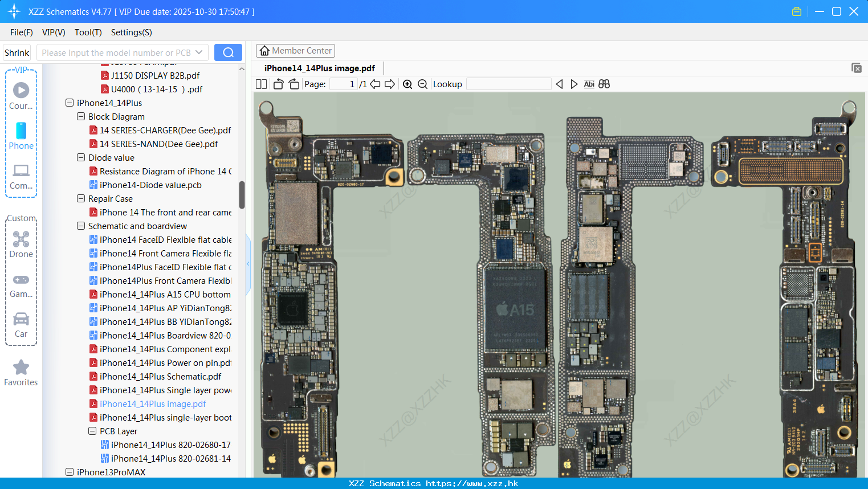The image size is (868, 489).
Task: Click the page number input field
Action: [x=344, y=84]
